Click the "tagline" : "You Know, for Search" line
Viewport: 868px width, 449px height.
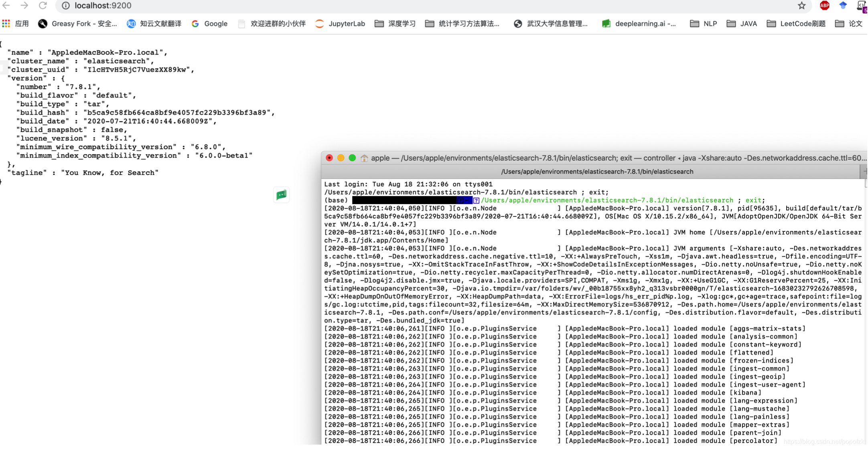click(83, 173)
